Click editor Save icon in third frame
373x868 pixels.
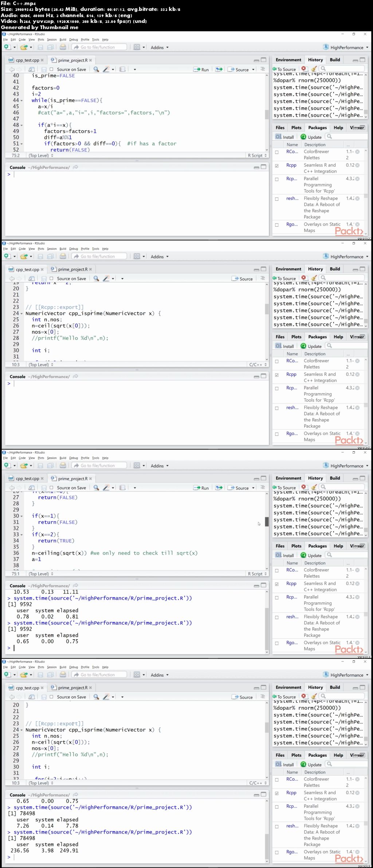click(44, 487)
